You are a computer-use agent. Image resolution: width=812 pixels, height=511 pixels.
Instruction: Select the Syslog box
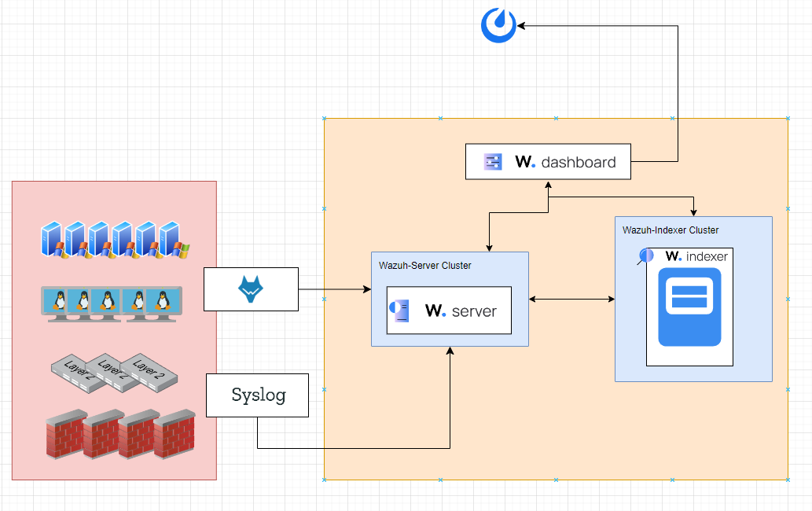point(257,395)
